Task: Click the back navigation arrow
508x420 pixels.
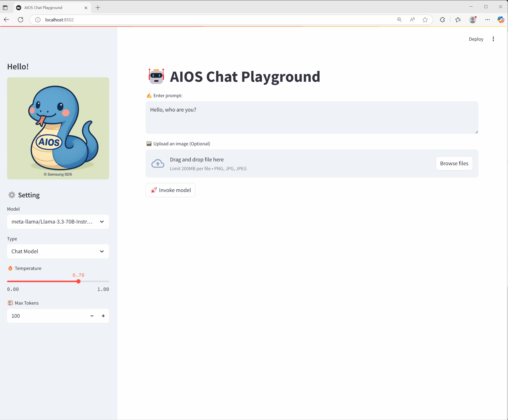Action: coord(7,20)
